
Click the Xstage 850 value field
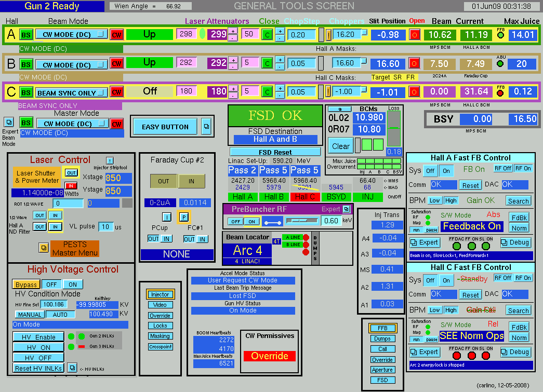[118, 178]
